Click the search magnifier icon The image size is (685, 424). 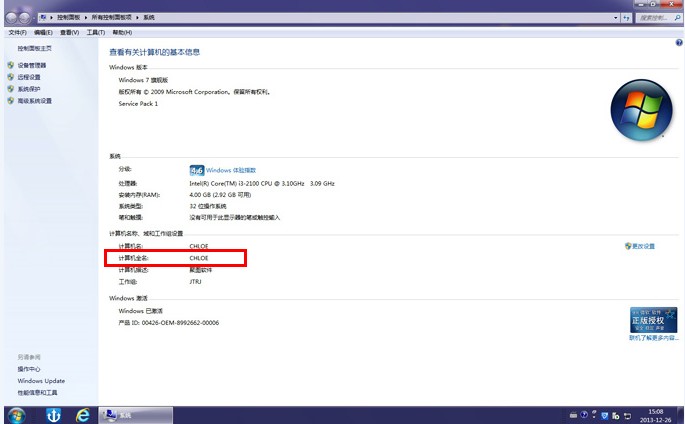pos(678,17)
